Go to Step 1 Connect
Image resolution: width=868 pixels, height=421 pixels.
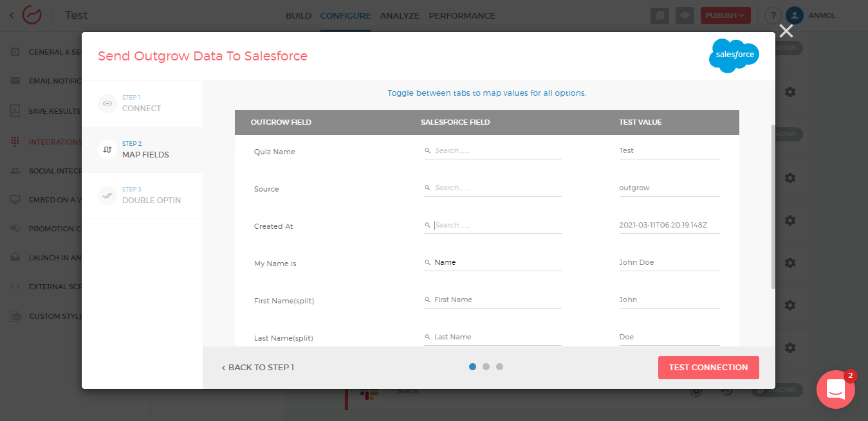[x=142, y=103]
